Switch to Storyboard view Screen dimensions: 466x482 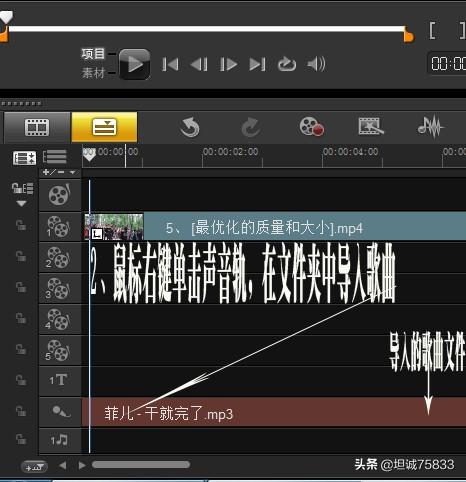(37, 127)
